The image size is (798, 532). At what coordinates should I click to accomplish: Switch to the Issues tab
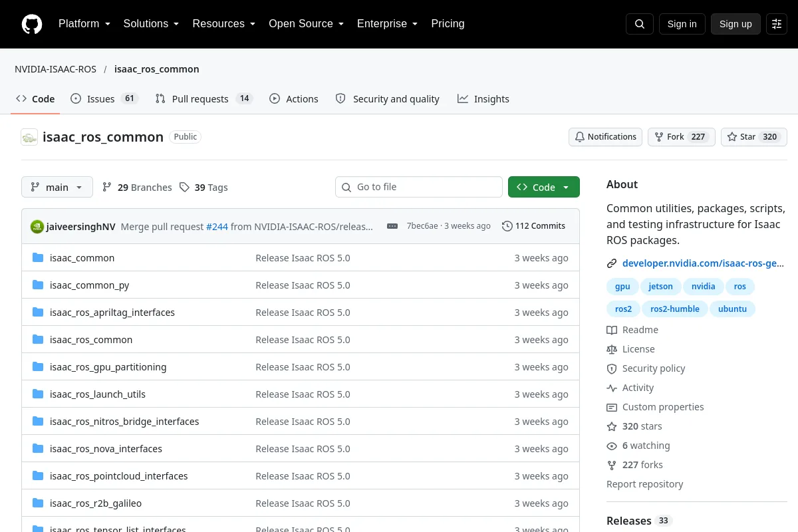(104, 98)
